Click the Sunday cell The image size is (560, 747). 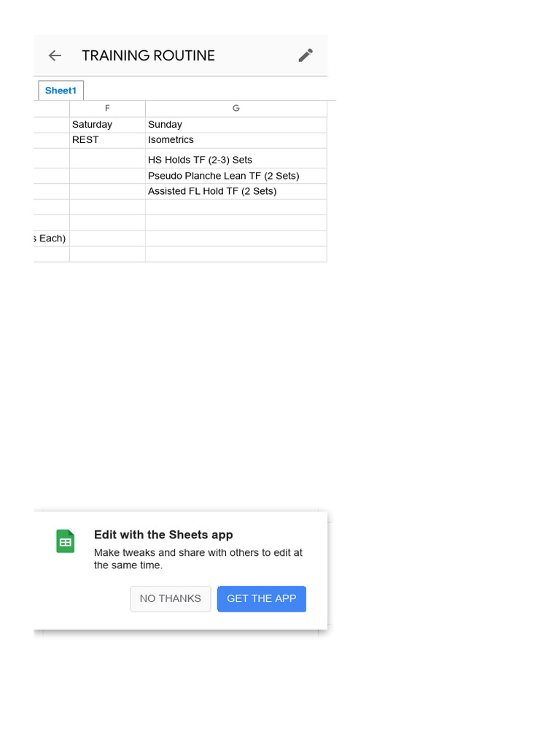tap(236, 125)
